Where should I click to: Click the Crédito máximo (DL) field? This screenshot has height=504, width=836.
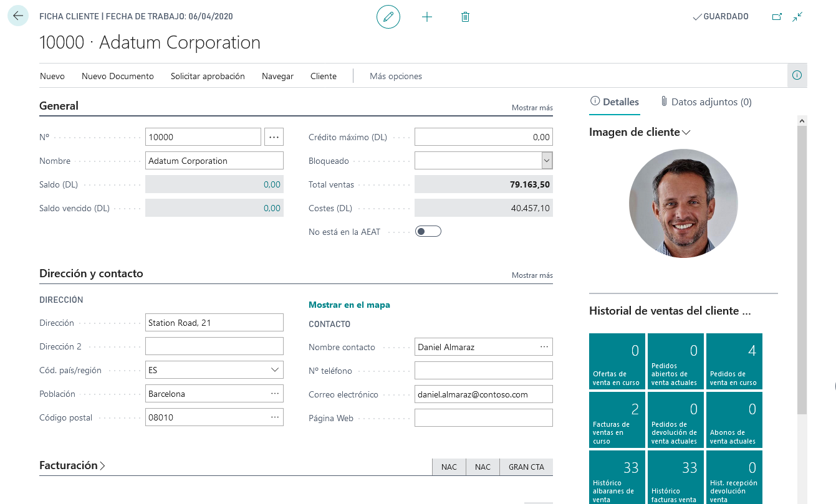(484, 137)
